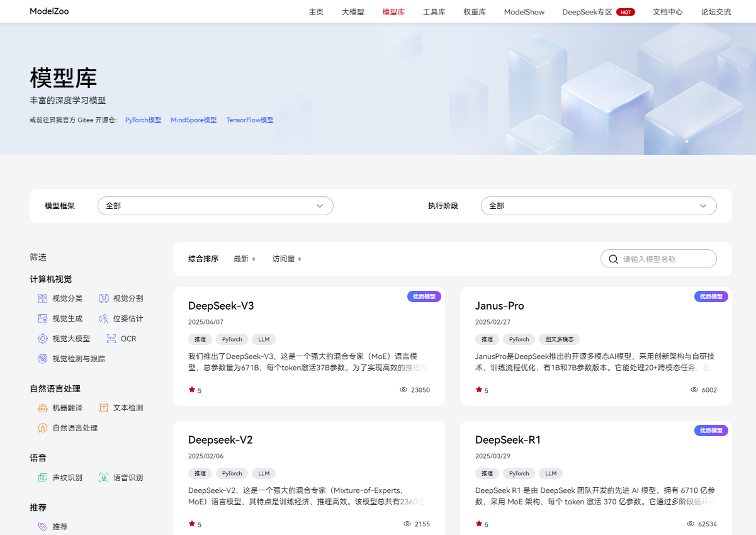Open 大模型 navigation item

353,12
